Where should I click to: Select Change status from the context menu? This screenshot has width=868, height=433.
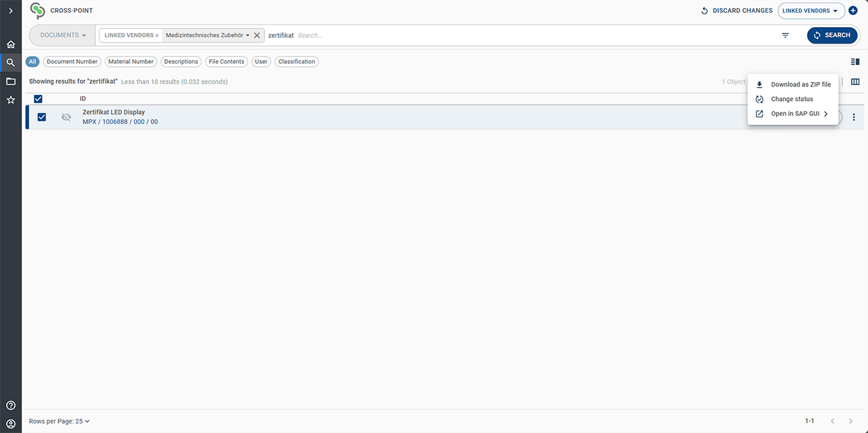tap(792, 99)
